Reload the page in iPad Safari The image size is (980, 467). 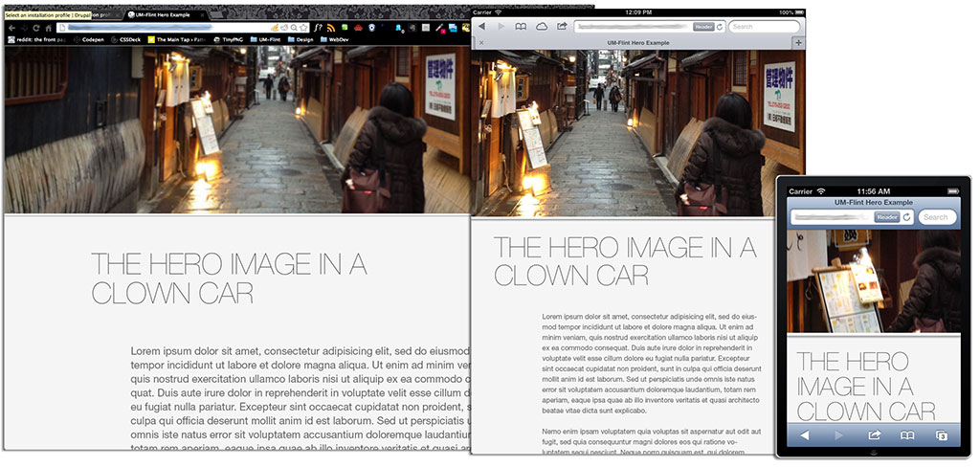coord(722,27)
